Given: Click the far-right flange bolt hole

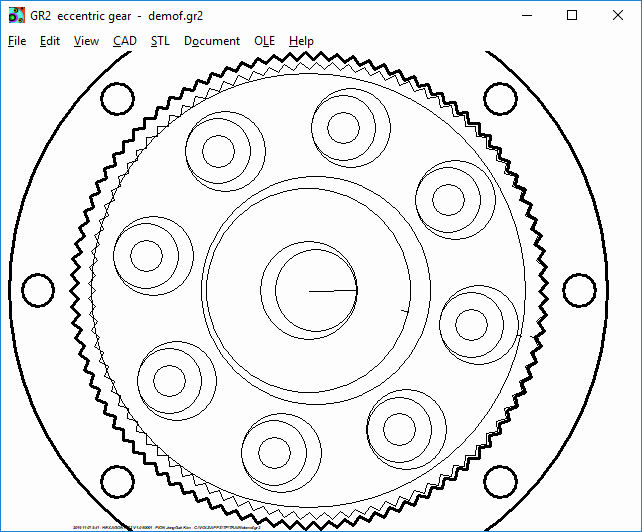Looking at the screenshot, I should point(579,290).
